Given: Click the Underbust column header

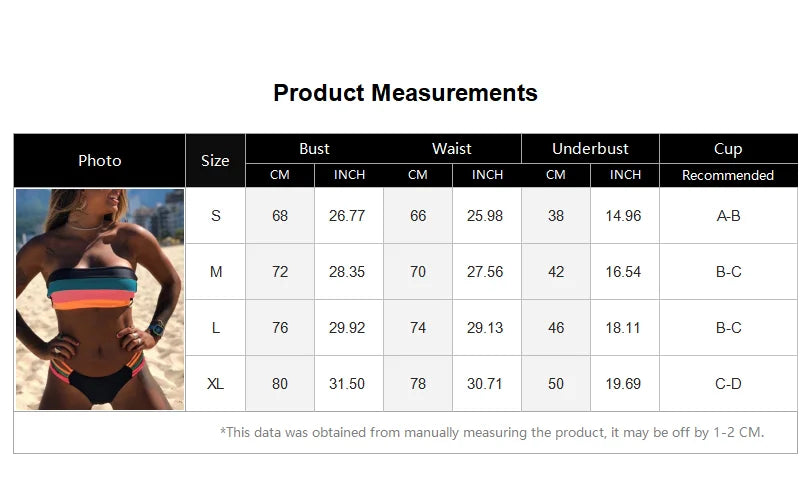Looking at the screenshot, I should pos(590,148).
